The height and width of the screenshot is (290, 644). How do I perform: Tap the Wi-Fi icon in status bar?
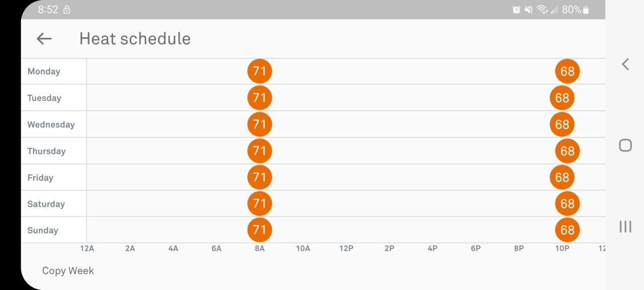click(542, 10)
